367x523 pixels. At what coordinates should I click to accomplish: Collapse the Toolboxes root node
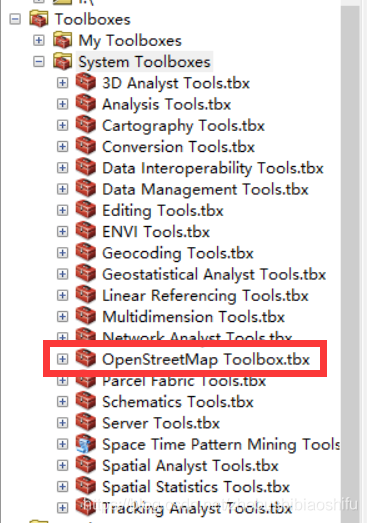click(15, 19)
